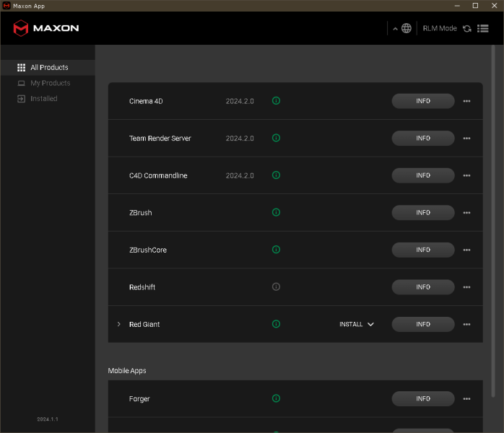Click gray status icon for Redshift
This screenshot has width=504, height=433.
tap(276, 287)
